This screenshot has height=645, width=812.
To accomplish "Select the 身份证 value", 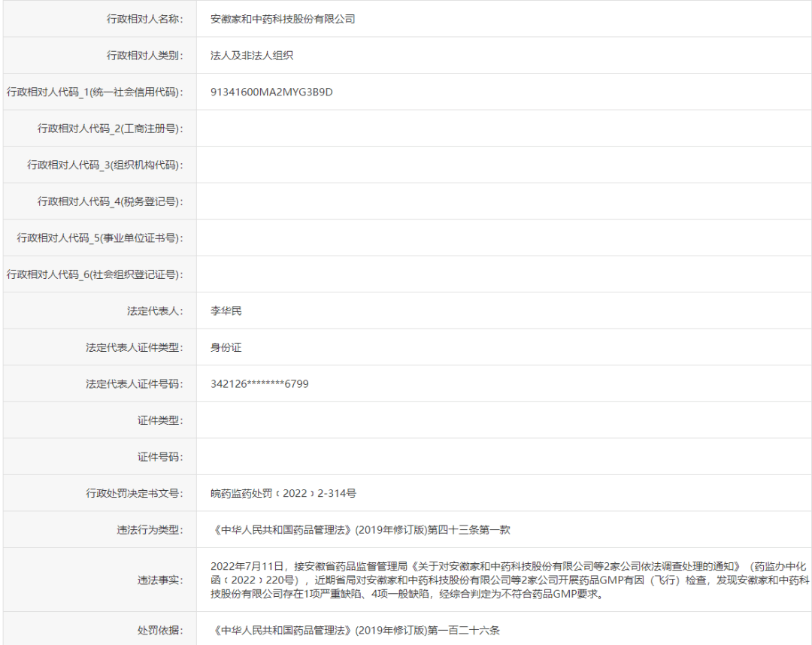I will click(x=226, y=347).
